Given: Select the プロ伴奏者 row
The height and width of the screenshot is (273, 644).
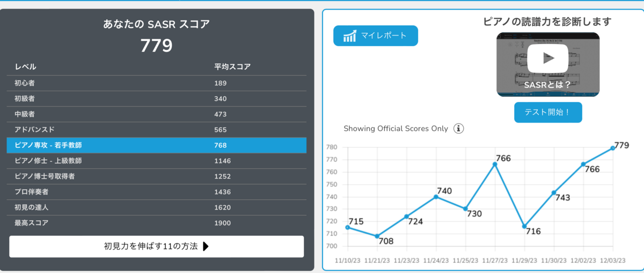Looking at the screenshot, I should tap(156, 192).
